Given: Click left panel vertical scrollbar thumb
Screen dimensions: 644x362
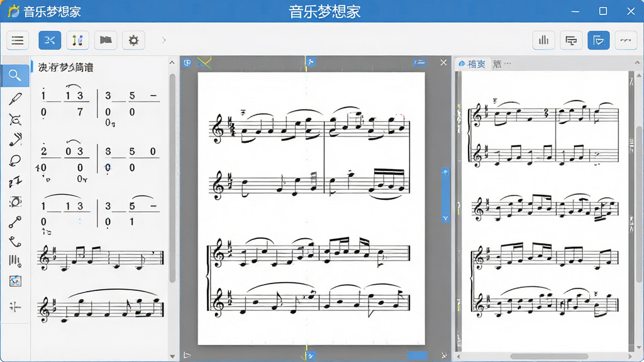Looking at the screenshot, I should pos(172,178).
